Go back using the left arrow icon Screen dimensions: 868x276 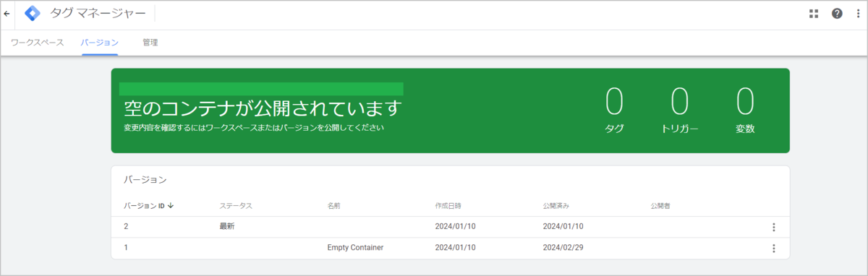click(x=7, y=14)
